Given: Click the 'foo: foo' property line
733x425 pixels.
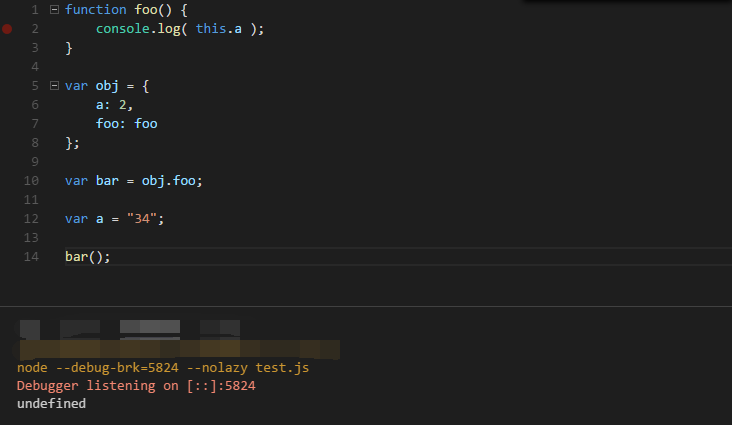Looking at the screenshot, I should click(127, 124).
